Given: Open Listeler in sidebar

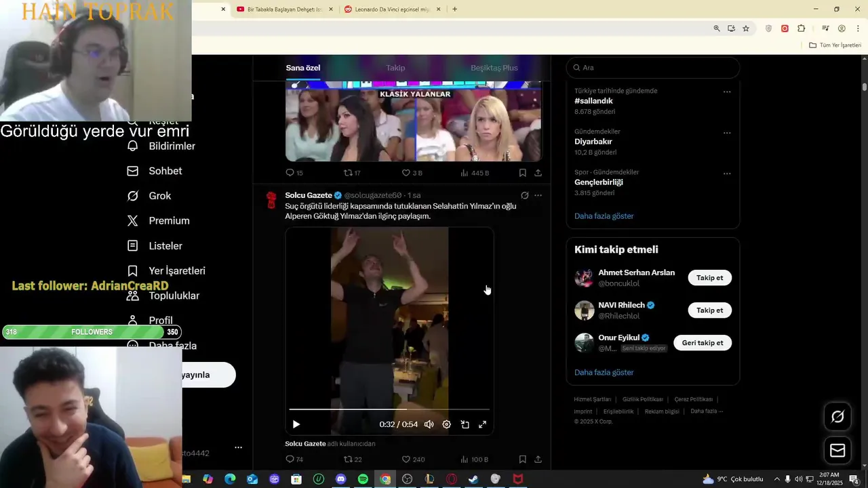Looking at the screenshot, I should coord(155,246).
